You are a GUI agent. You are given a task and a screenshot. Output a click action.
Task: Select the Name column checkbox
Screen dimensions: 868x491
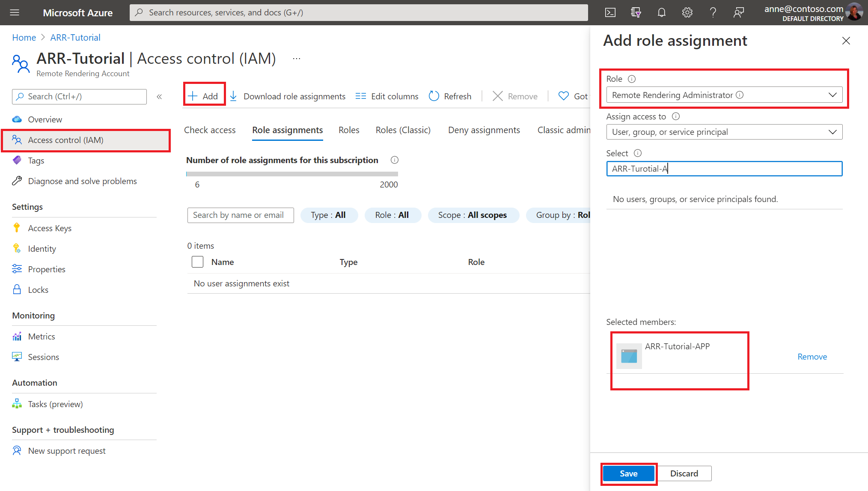coord(197,261)
